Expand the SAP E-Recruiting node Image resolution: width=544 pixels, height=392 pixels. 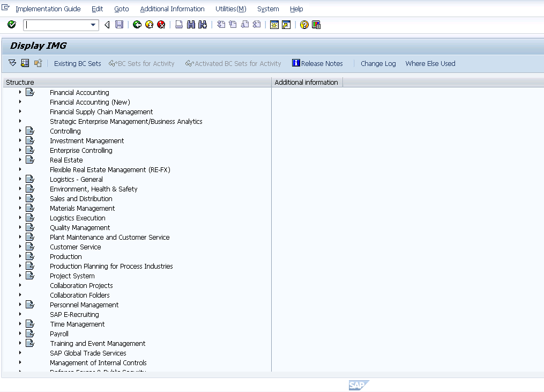click(20, 314)
